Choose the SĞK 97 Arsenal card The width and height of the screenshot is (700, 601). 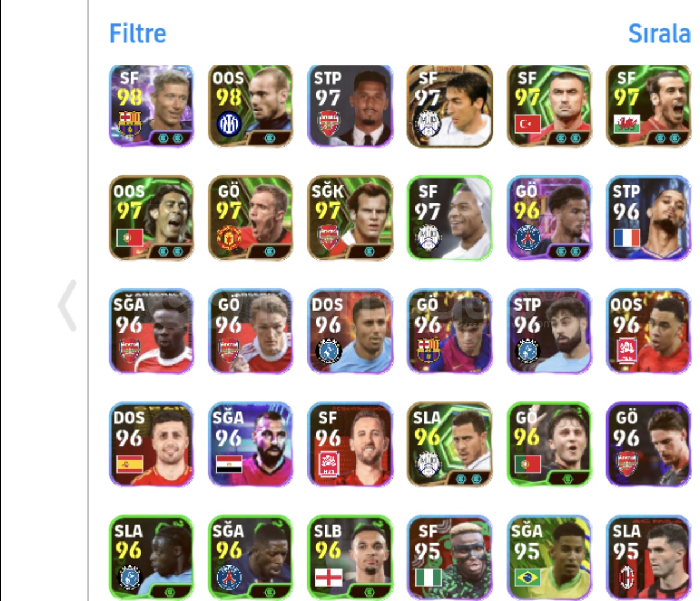(350, 218)
